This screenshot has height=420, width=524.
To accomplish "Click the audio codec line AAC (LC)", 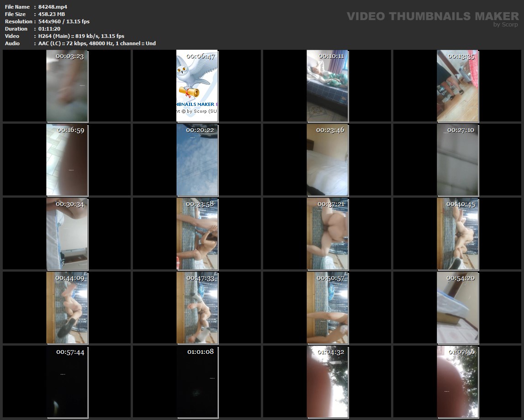I will [97, 43].
